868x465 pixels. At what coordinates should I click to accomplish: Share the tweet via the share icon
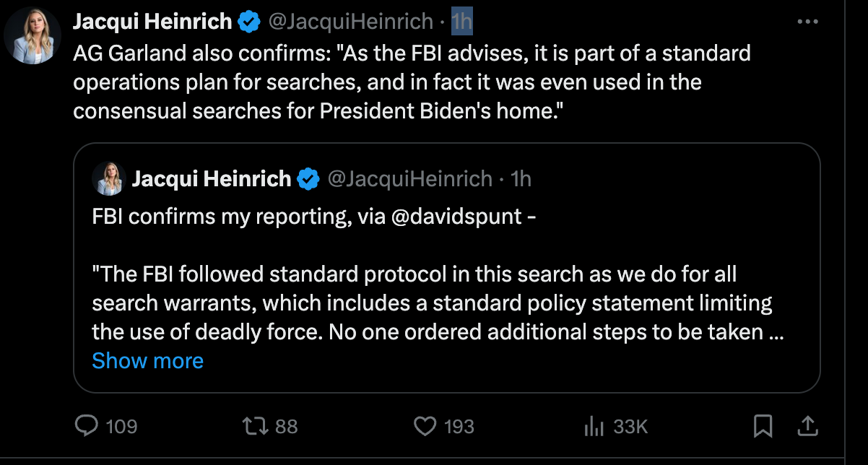(808, 427)
